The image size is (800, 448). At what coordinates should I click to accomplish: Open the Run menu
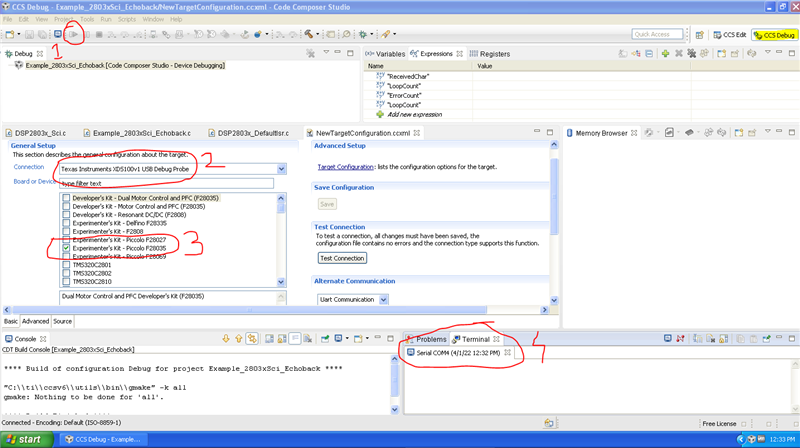pos(106,19)
